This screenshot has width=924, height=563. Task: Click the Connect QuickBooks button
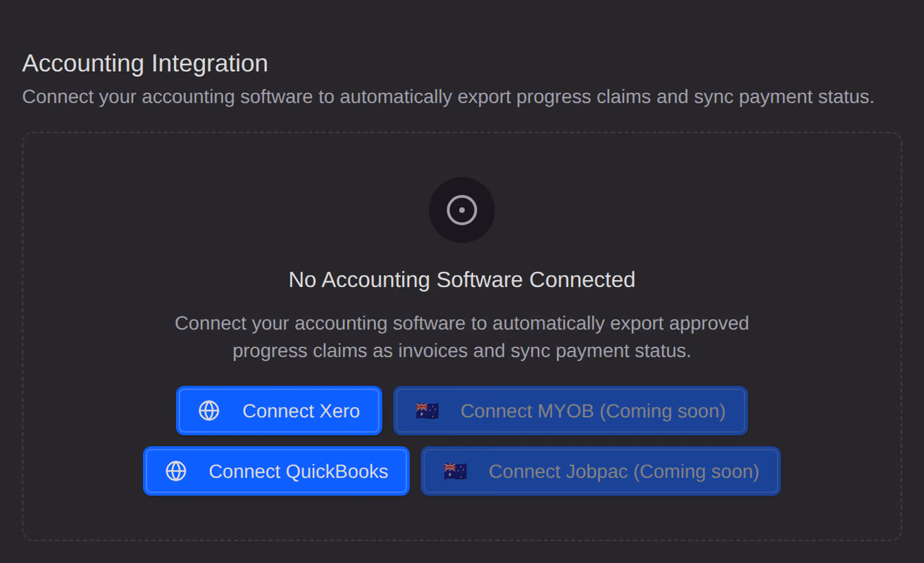click(276, 471)
